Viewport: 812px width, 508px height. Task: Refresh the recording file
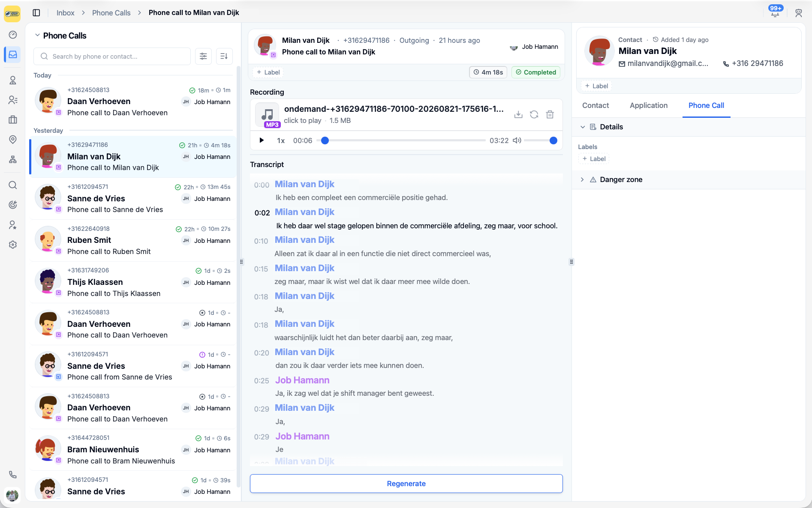click(x=534, y=114)
